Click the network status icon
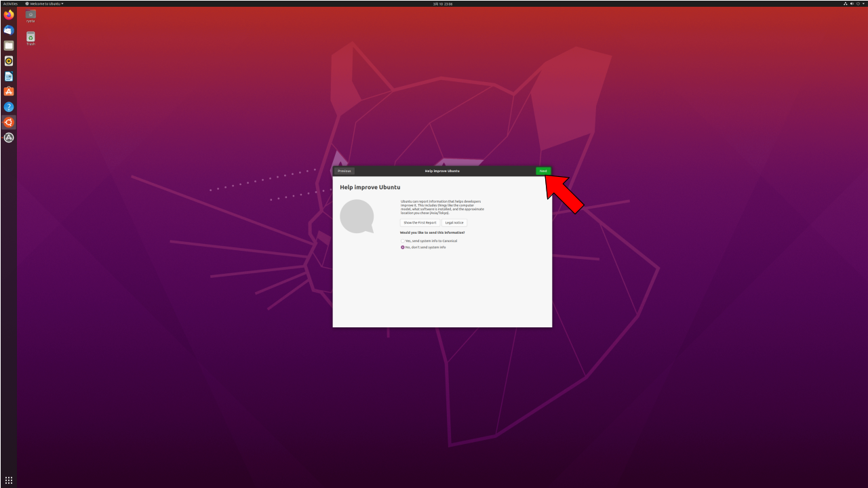 [x=846, y=3]
